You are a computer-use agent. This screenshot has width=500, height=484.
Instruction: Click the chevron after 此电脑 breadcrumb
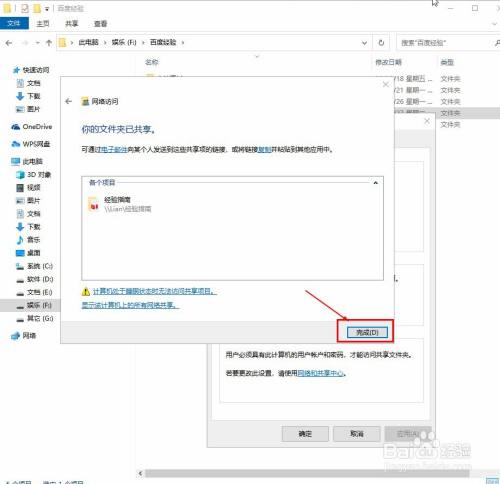pyautogui.click(x=105, y=42)
